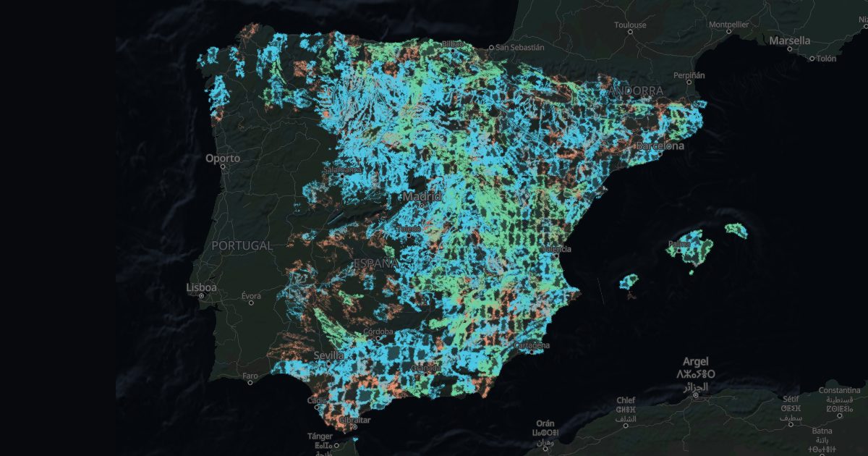868x456 pixels.
Task: Select the Toledo city label
Action: [409, 229]
